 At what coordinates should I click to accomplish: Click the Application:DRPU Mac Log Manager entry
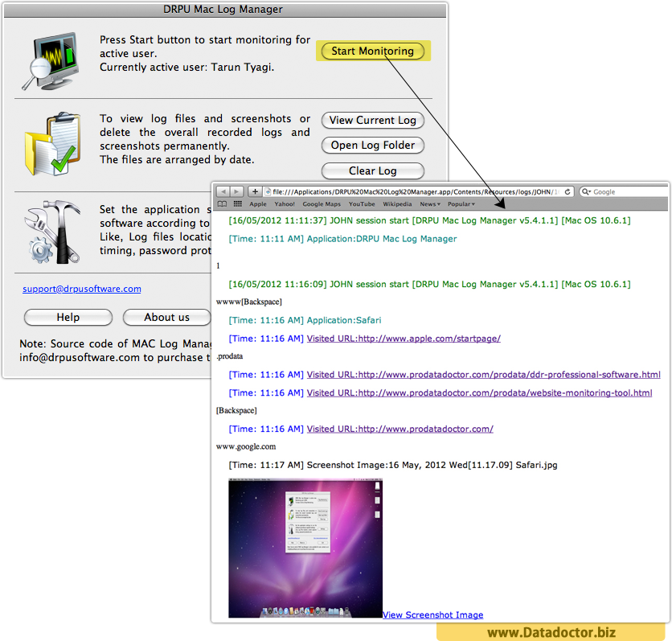[x=342, y=239]
